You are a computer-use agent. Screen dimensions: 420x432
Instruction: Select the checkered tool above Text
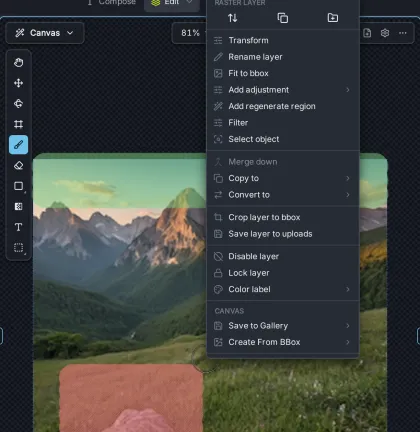[x=18, y=207]
